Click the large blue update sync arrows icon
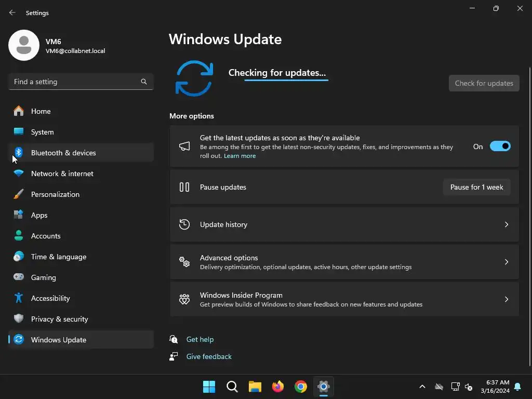The image size is (532, 399). [194, 78]
